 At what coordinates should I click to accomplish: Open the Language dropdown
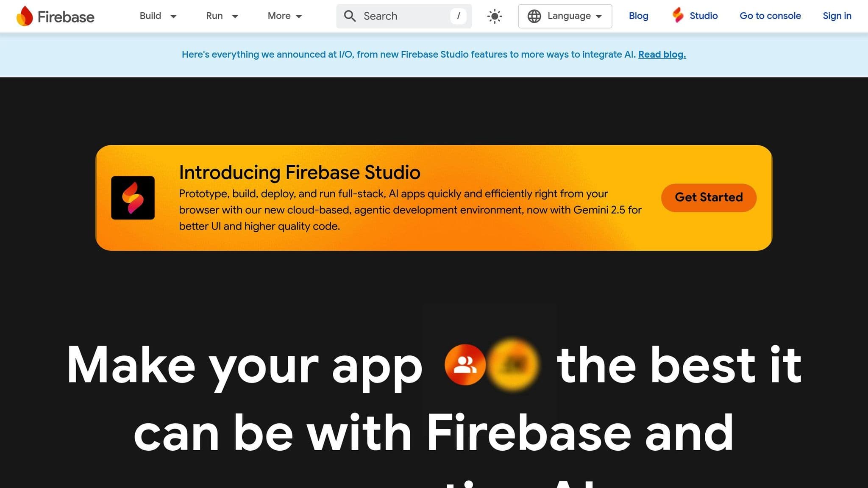coord(565,16)
